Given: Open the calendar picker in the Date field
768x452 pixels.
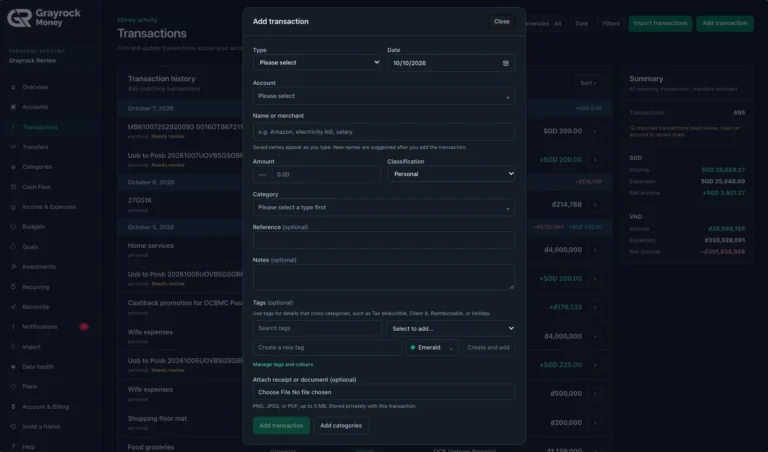Looking at the screenshot, I should 505,63.
